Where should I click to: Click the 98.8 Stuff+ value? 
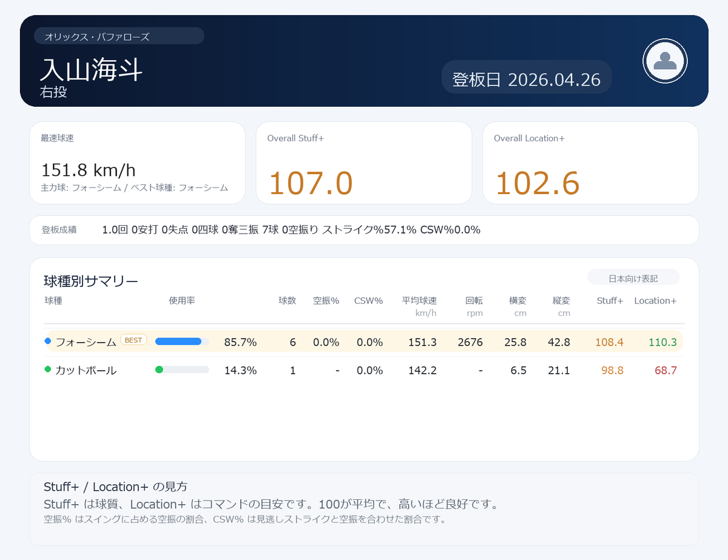[x=612, y=370]
